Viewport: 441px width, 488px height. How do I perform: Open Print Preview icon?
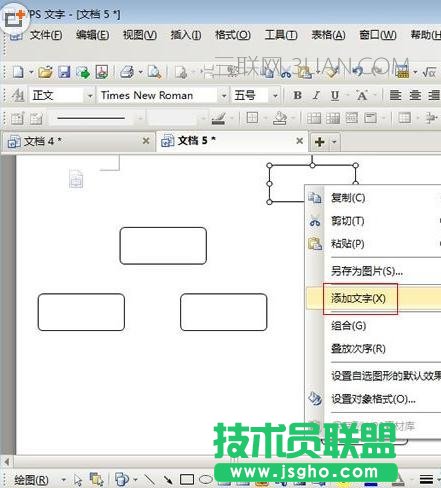[154, 72]
